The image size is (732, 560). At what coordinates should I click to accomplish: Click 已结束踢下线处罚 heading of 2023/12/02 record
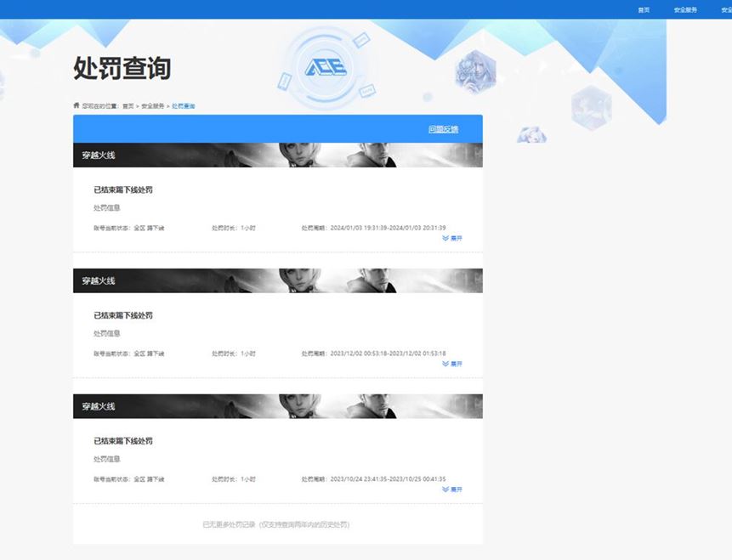(123, 315)
